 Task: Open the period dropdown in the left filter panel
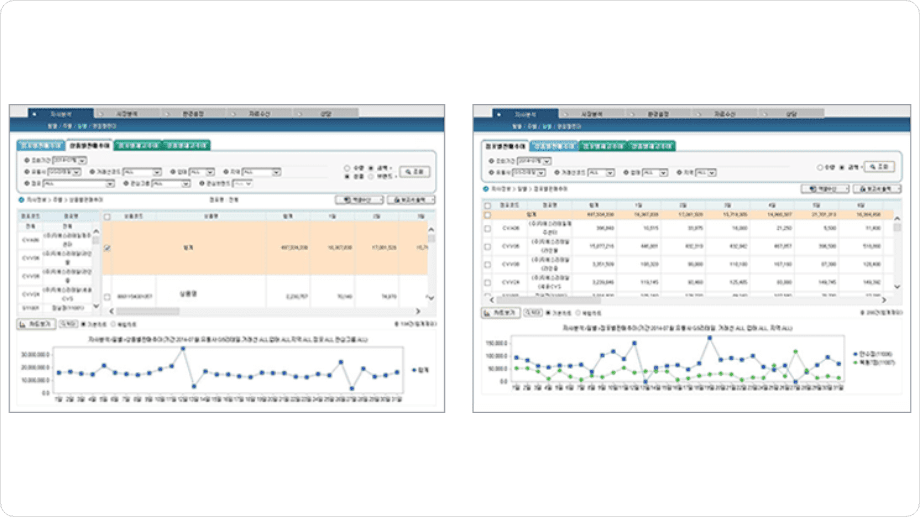[69, 160]
